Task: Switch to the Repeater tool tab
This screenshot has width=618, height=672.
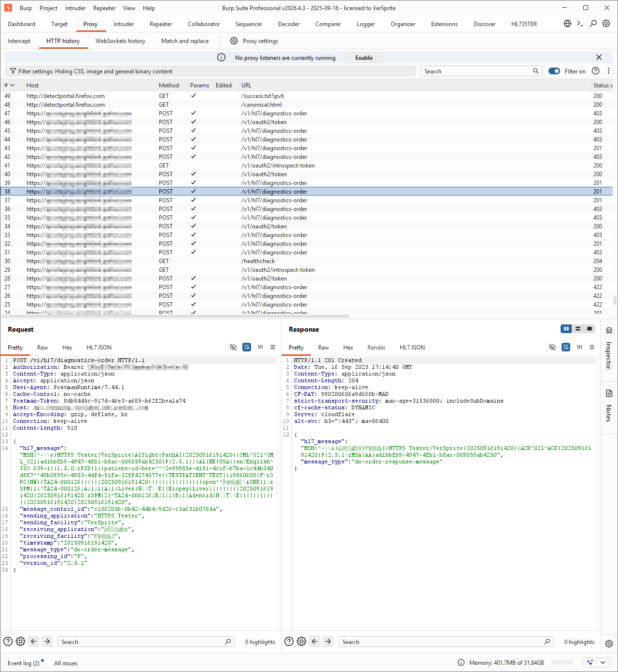Action: pos(161,24)
